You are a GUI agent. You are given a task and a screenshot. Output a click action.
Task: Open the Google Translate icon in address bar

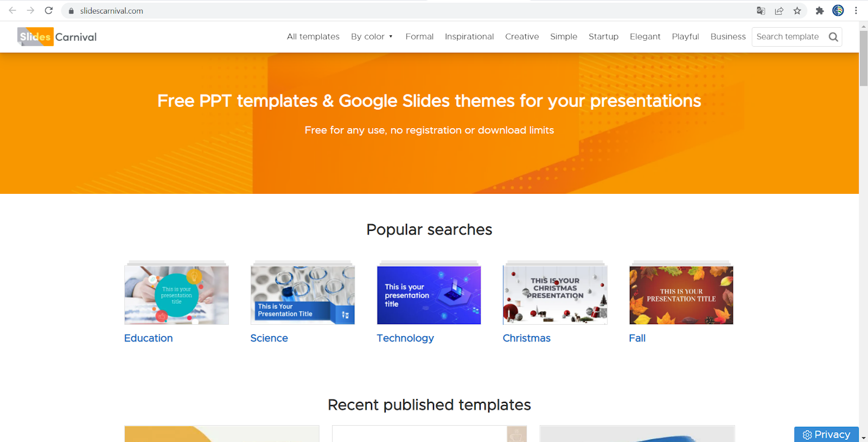coord(761,11)
